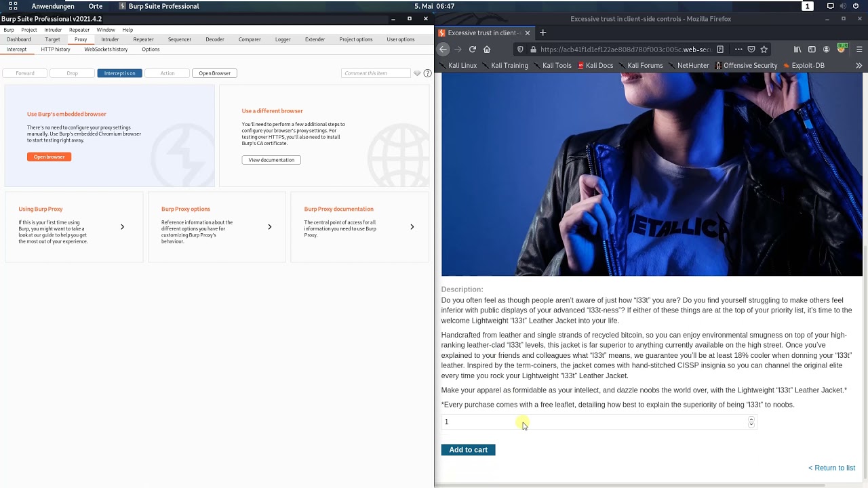This screenshot has width=868, height=488.
Task: Open the page actions three-dot menu
Action: (x=738, y=49)
